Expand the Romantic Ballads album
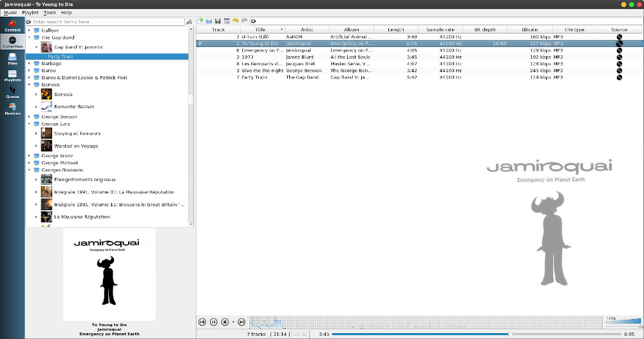The height and width of the screenshot is (339, 644). coord(36,107)
